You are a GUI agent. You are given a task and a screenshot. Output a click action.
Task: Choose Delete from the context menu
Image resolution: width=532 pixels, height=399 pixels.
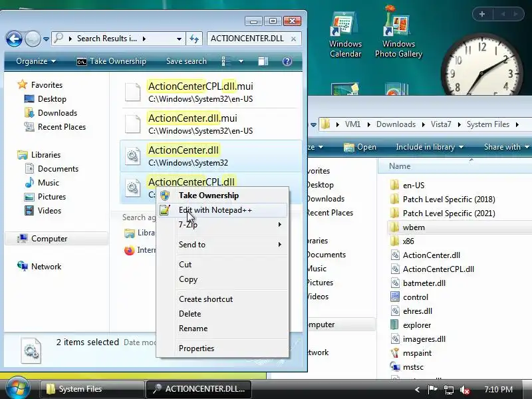[223, 314]
